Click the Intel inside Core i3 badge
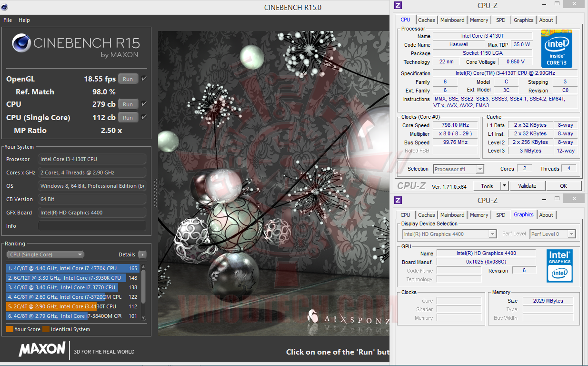The image size is (588, 366). [x=557, y=49]
